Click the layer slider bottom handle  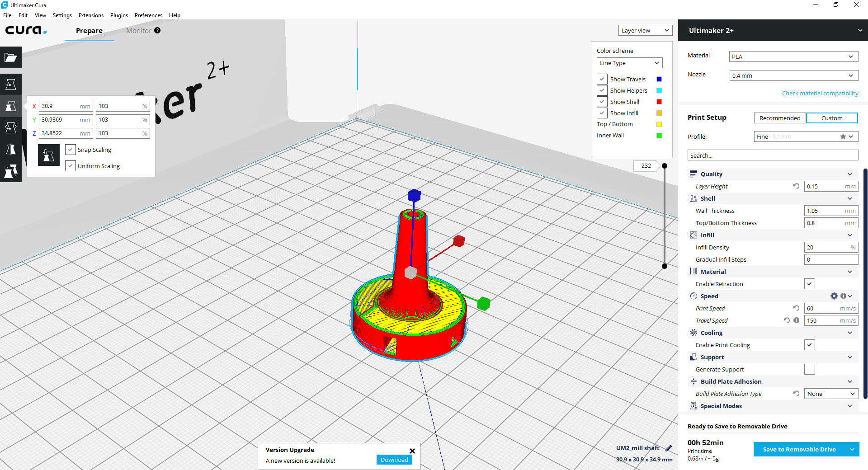[x=665, y=266]
